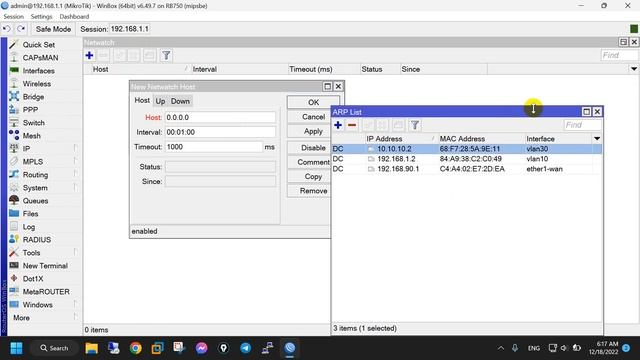This screenshot has height=360, width=640.
Task: Switch to the Up tab
Action: [x=160, y=101]
